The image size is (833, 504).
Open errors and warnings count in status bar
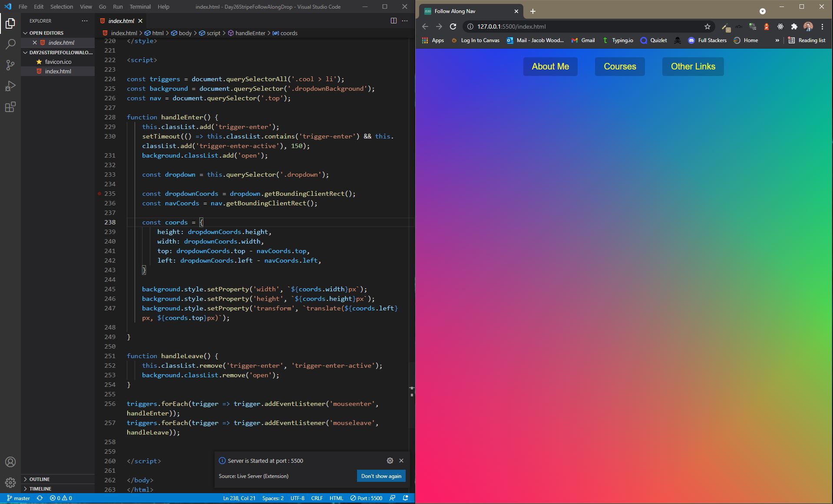pos(61,498)
